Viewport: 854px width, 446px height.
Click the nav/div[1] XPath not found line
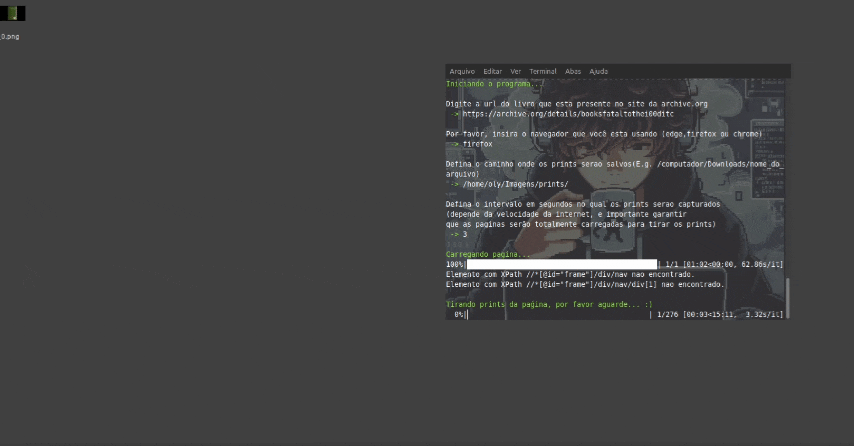tap(585, 285)
